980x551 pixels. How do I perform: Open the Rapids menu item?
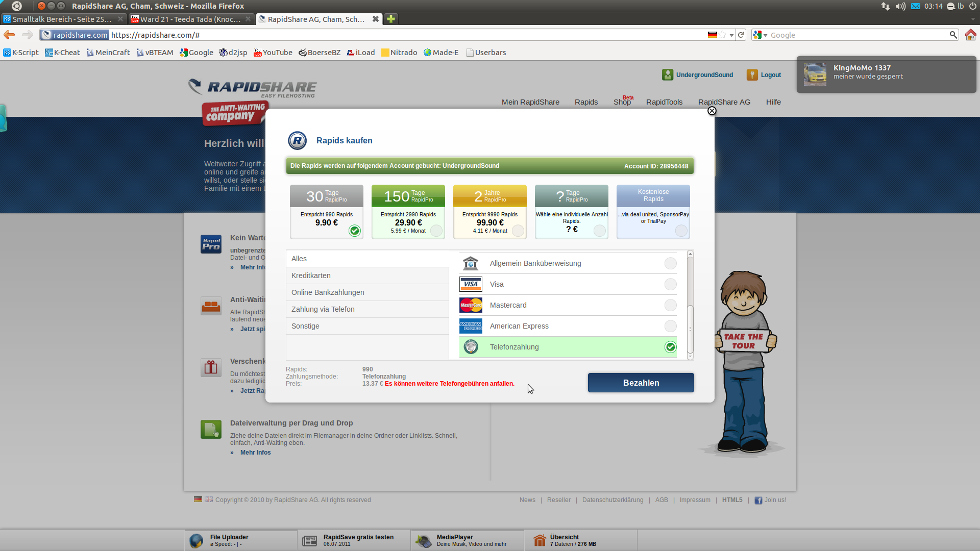click(586, 102)
